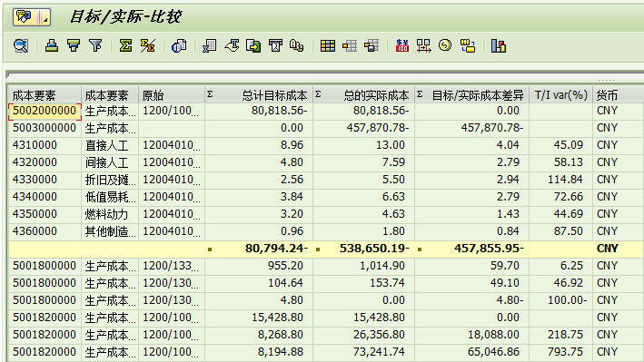This screenshot has width=644, height=362.
Task: Expand subtotal marker beside 538,650.19-
Action: pos(318,249)
